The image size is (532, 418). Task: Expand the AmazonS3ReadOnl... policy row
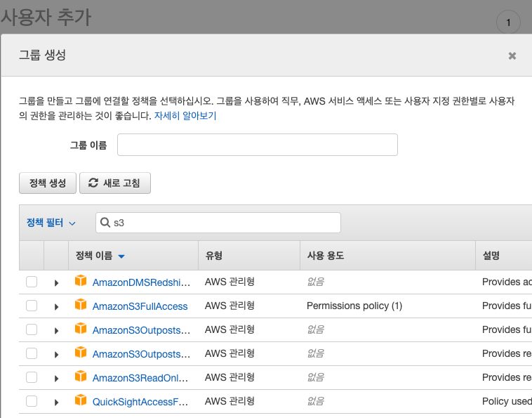(56, 378)
